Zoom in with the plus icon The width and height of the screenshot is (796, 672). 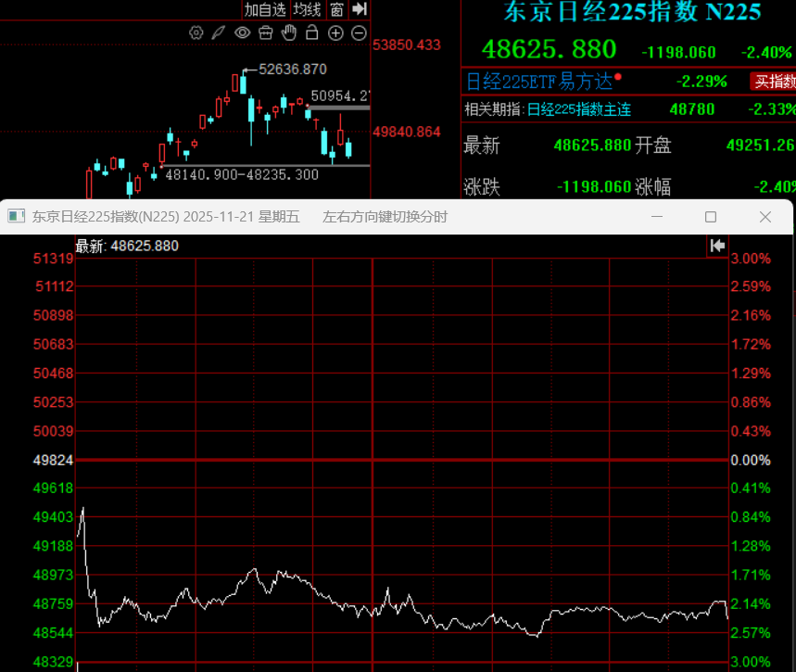(335, 32)
